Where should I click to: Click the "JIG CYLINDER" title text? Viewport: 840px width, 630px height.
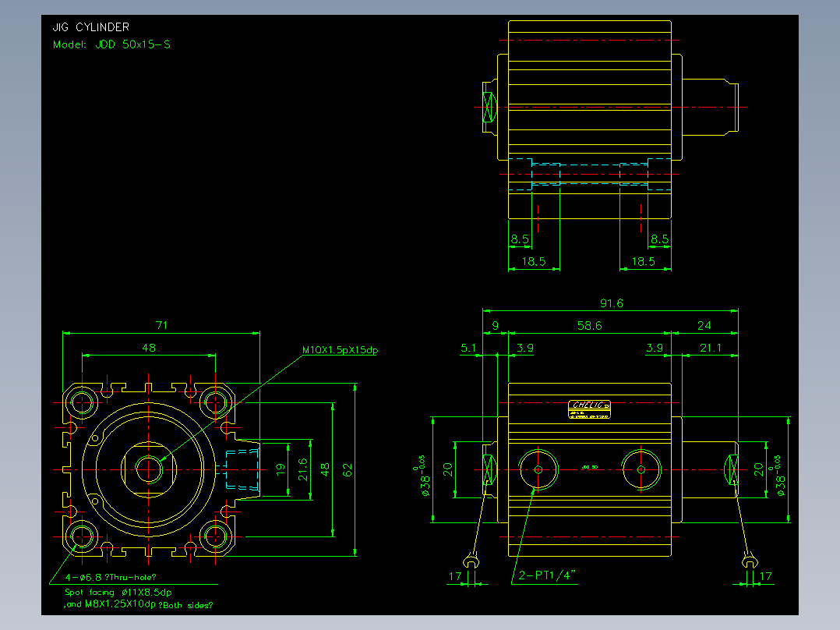pyautogui.click(x=91, y=27)
